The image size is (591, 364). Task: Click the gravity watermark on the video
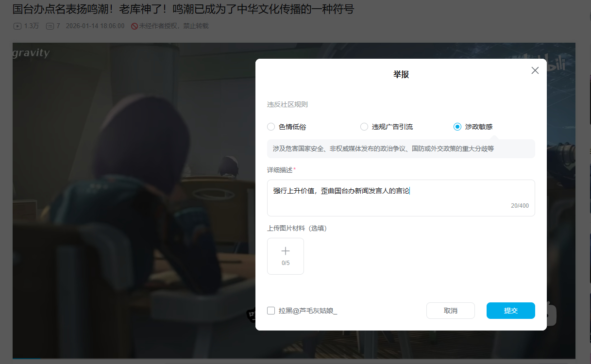[31, 53]
